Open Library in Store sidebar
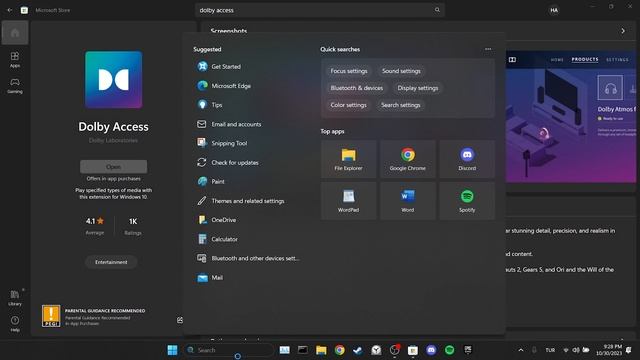The width and height of the screenshot is (640, 360). click(15, 298)
